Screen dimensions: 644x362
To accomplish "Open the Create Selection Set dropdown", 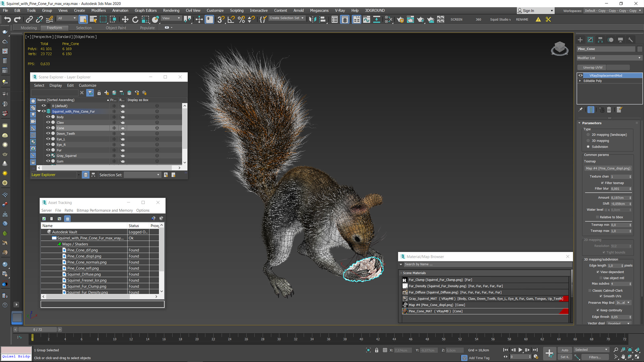I will click(286, 18).
